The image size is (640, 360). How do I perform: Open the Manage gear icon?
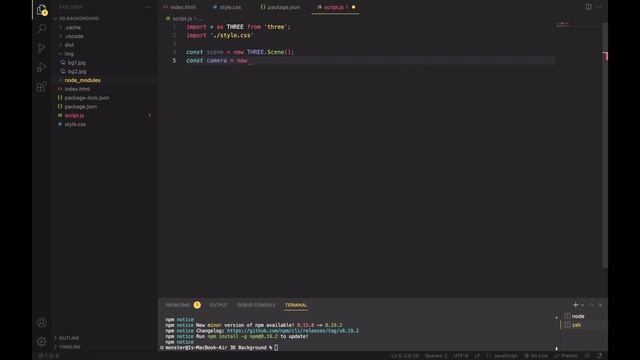tap(42, 341)
